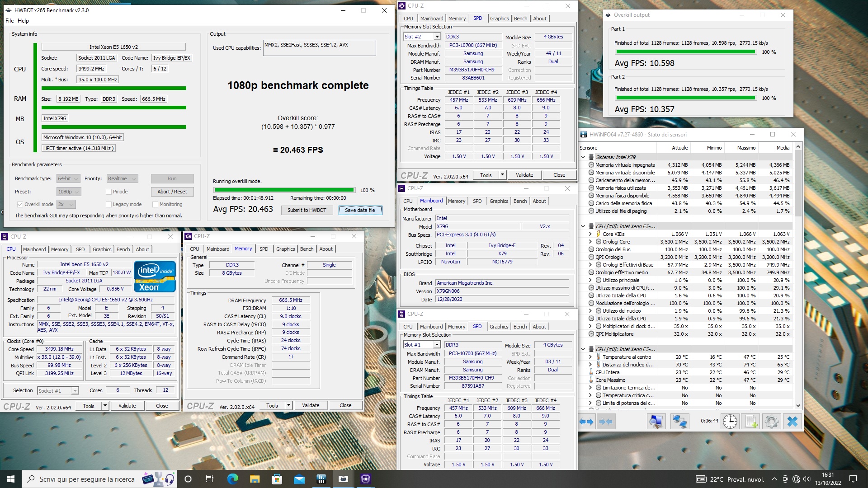The height and width of the screenshot is (488, 868).
Task: Switch to Mainboard tab in CPU tab CPU-Z window
Action: (x=34, y=249)
